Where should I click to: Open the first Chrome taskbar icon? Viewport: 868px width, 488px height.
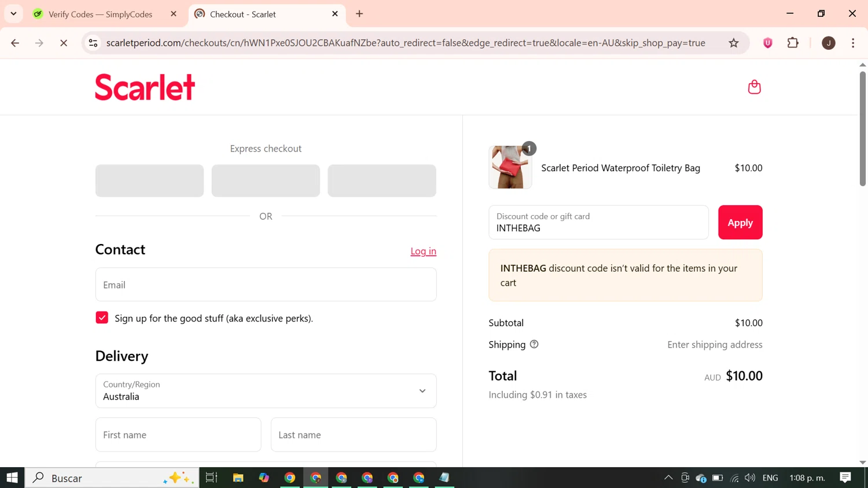click(290, 478)
